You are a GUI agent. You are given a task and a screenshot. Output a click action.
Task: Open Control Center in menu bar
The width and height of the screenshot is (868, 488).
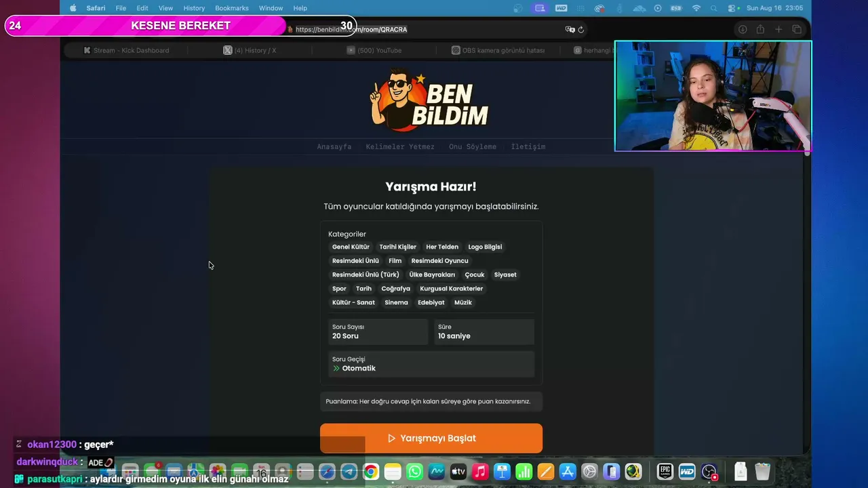(732, 8)
